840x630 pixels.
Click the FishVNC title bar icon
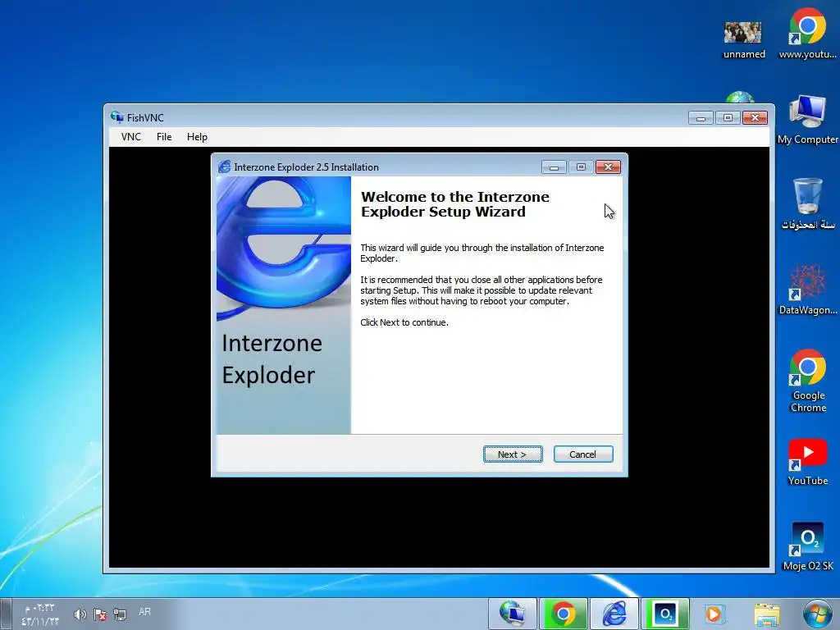(x=116, y=116)
